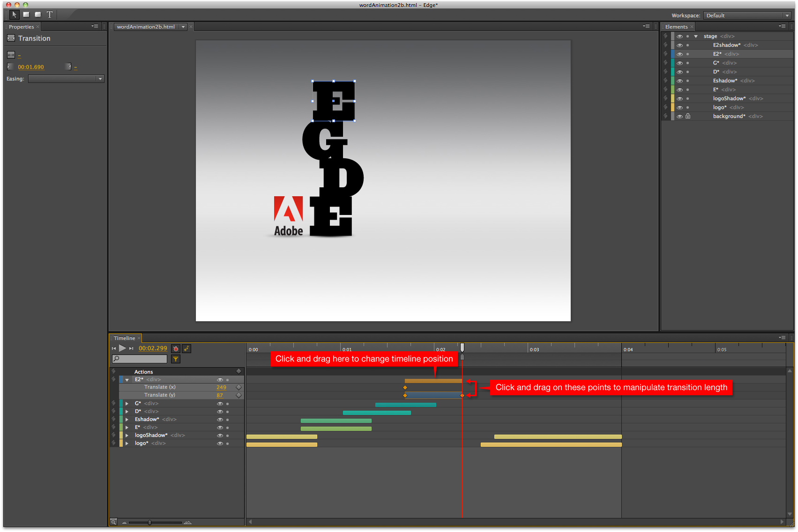
Task: Collapse the stage tree in Elements
Action: pyautogui.click(x=696, y=36)
